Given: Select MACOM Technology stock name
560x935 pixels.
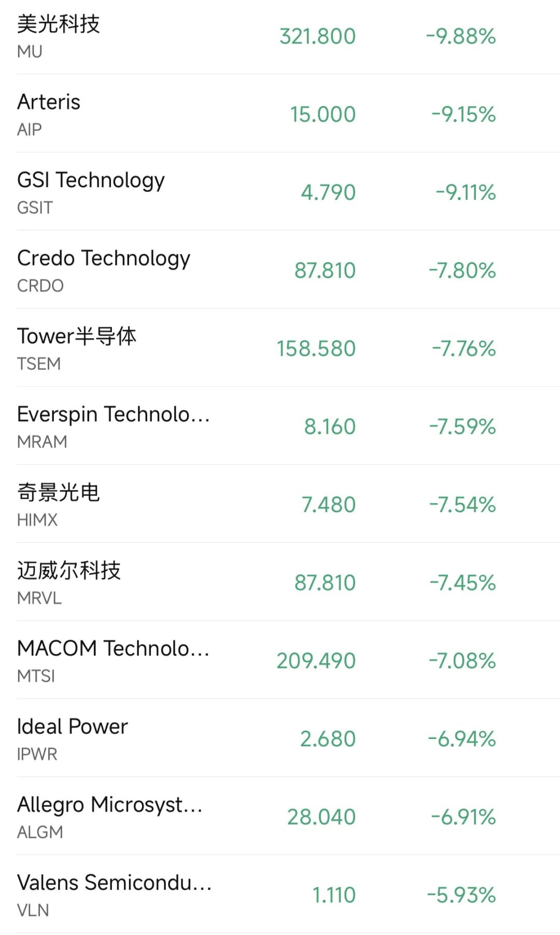Looking at the screenshot, I should point(113,649).
